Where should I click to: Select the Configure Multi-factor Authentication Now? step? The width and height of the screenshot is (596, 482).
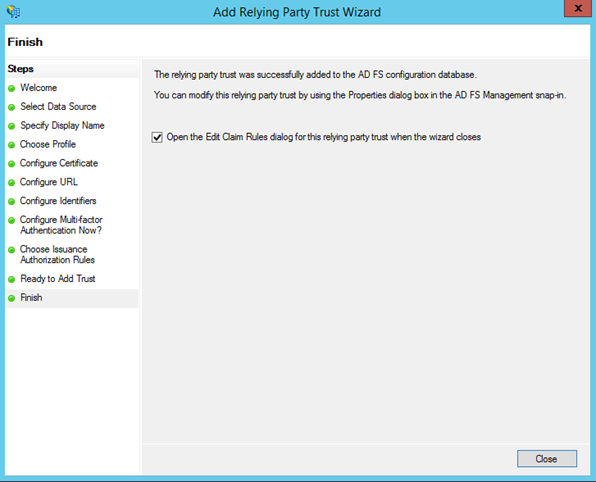point(61,225)
